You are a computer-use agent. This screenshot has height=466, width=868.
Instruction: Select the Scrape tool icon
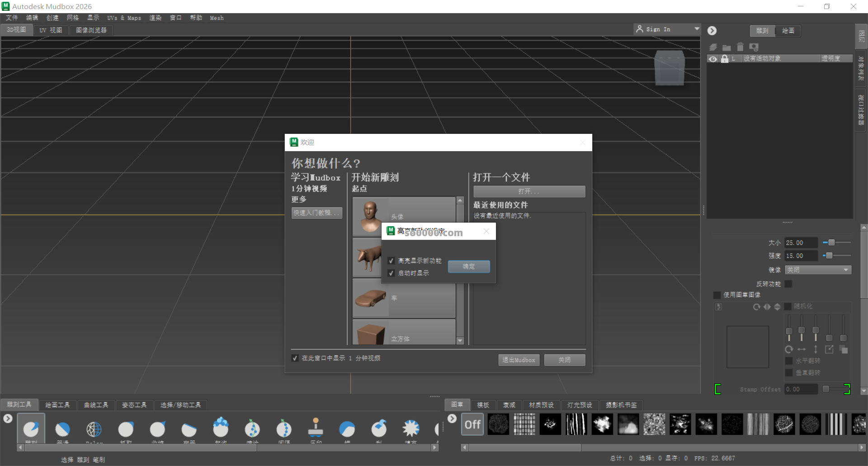379,428
